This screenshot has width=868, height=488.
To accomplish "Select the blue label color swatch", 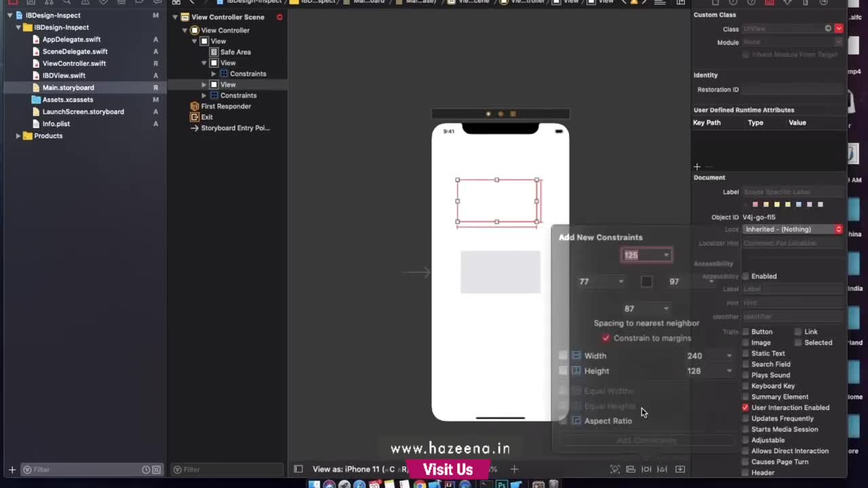I will [799, 205].
